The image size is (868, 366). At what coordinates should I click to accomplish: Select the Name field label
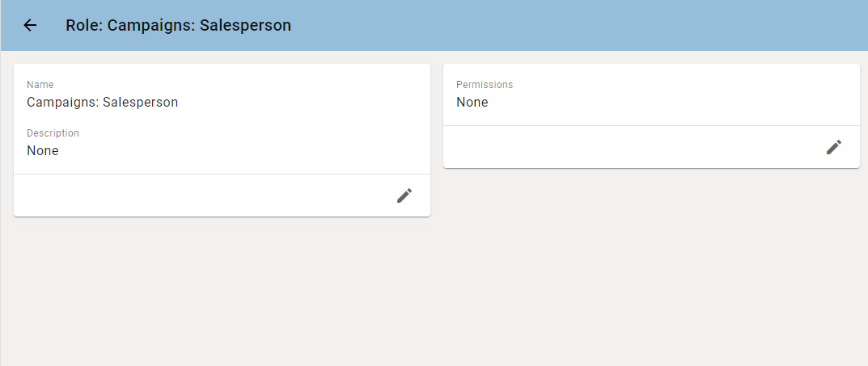(40, 85)
